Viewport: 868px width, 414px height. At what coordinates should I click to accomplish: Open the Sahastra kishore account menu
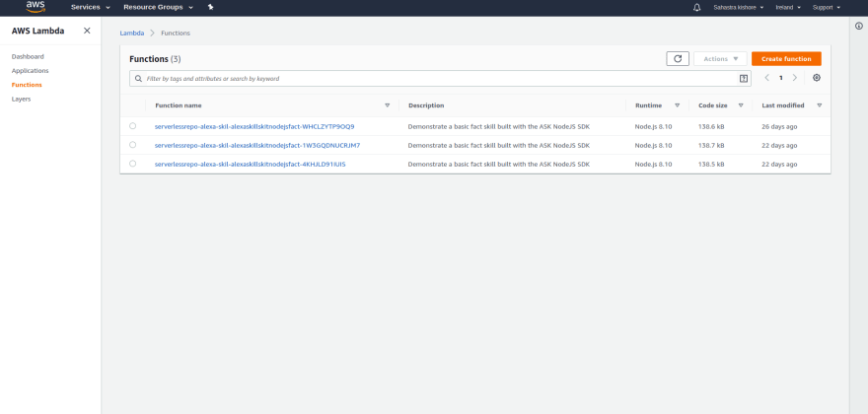(739, 7)
